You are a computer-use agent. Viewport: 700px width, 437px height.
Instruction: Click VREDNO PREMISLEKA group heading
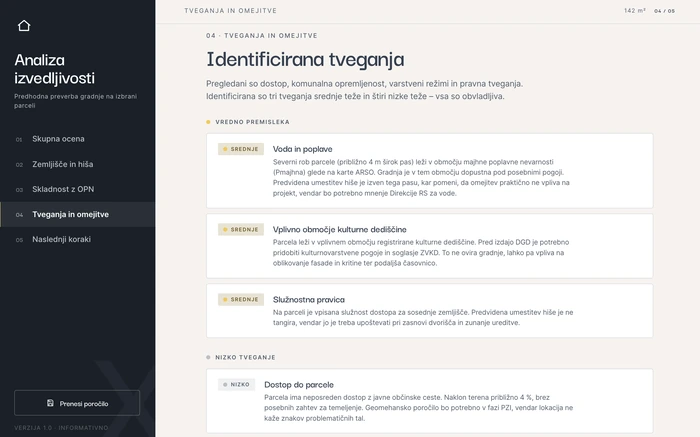[252, 122]
